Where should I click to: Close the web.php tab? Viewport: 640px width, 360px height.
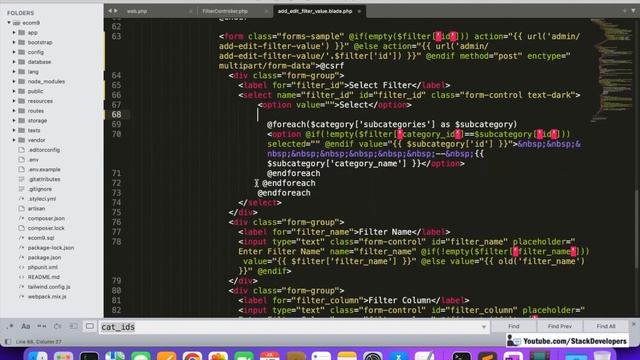tap(191, 11)
